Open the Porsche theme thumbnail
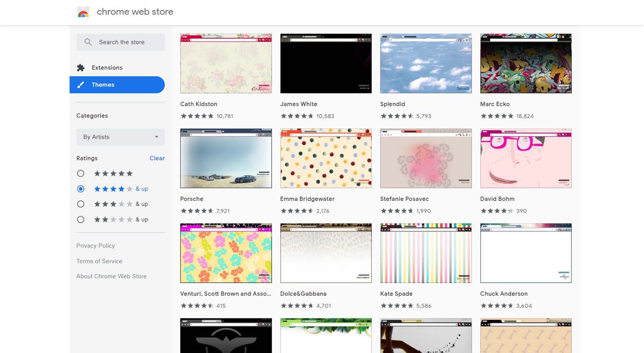This screenshot has height=353, width=644. pos(226,158)
